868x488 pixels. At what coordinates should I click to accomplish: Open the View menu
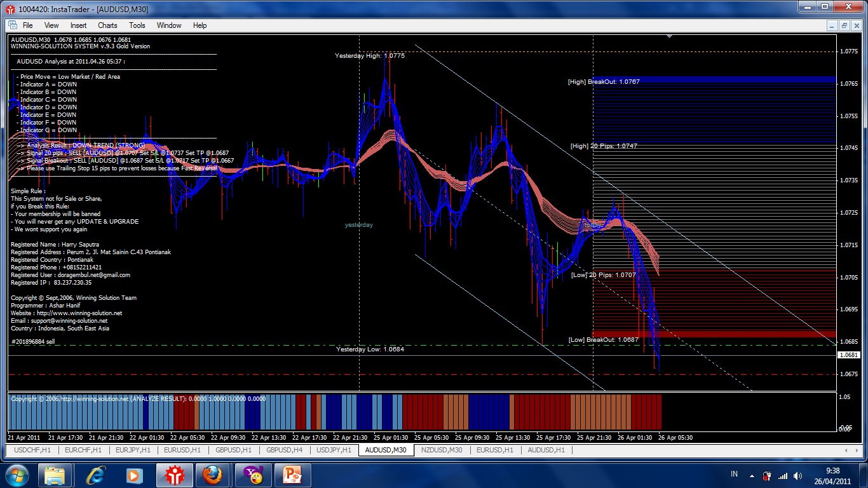pyautogui.click(x=51, y=25)
